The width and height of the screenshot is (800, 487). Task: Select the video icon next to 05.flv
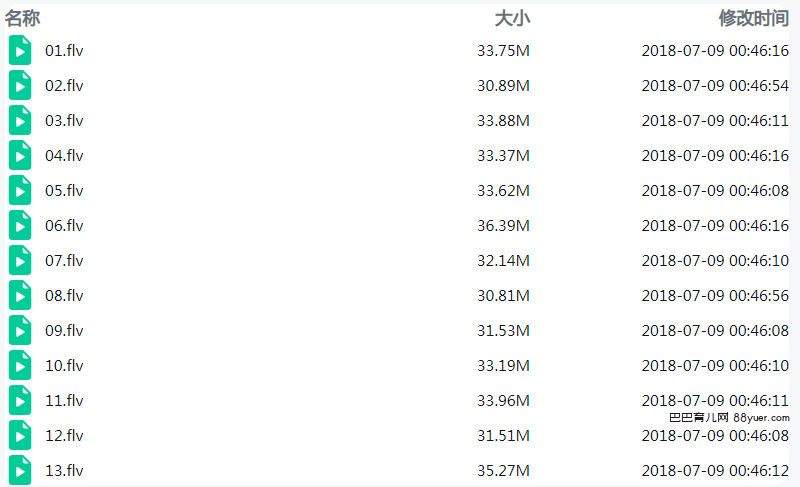pyautogui.click(x=20, y=190)
